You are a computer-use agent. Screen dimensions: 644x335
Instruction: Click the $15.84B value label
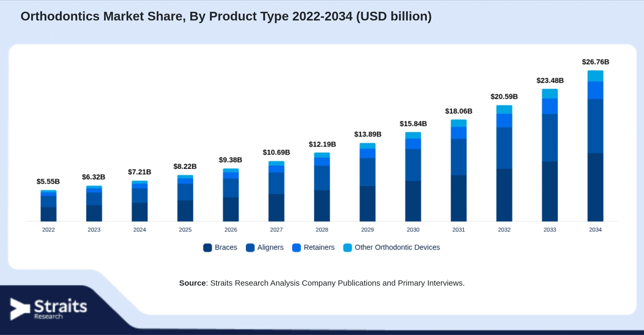tap(413, 124)
